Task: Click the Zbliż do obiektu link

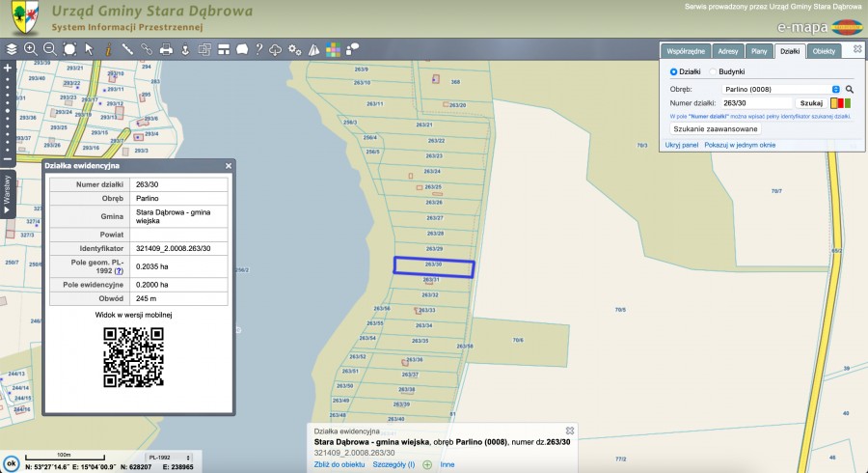Action: (339, 464)
